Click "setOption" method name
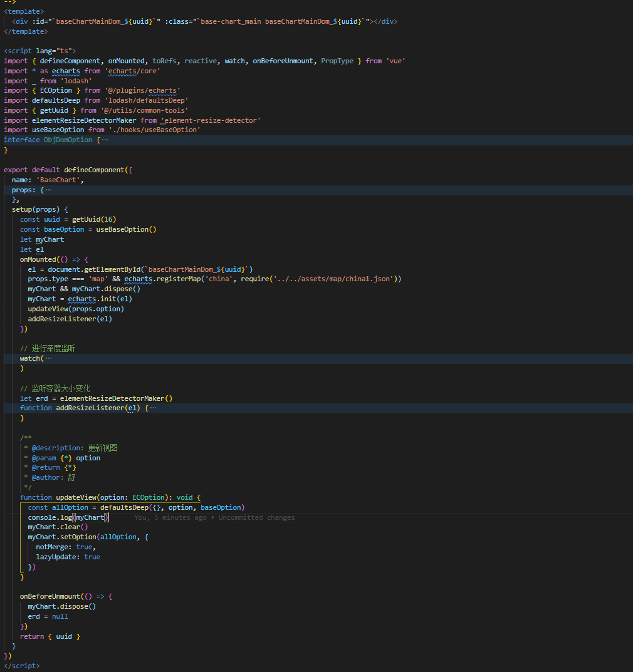633x672 pixels. [78, 537]
